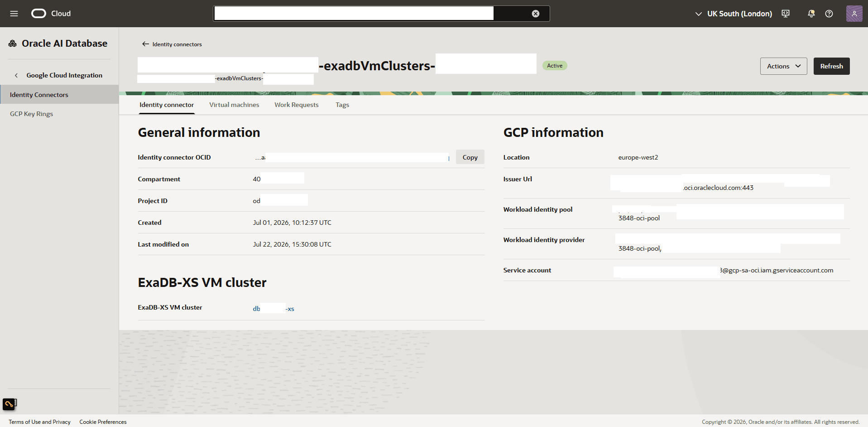Click the Refresh button

point(831,66)
